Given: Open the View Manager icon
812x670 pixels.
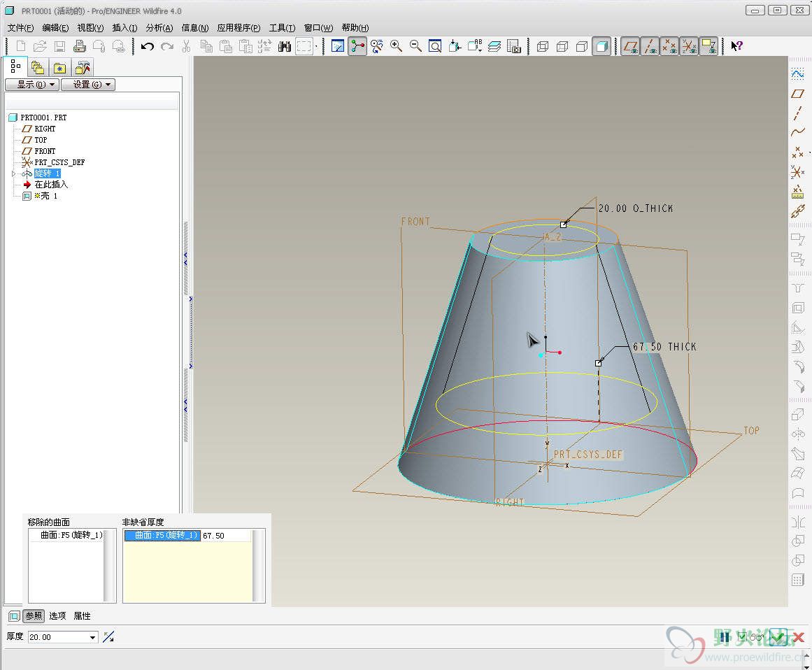Looking at the screenshot, I should (x=514, y=47).
